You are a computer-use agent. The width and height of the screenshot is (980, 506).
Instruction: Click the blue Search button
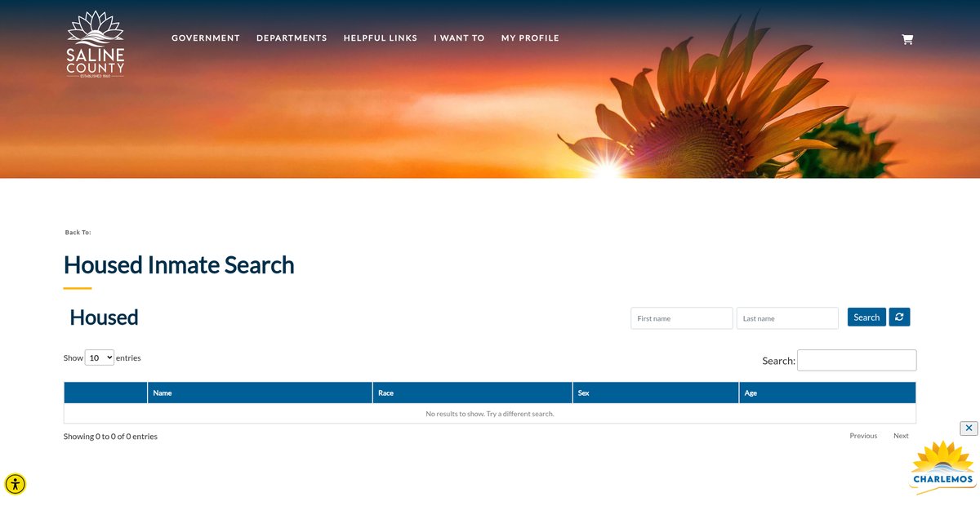(866, 317)
